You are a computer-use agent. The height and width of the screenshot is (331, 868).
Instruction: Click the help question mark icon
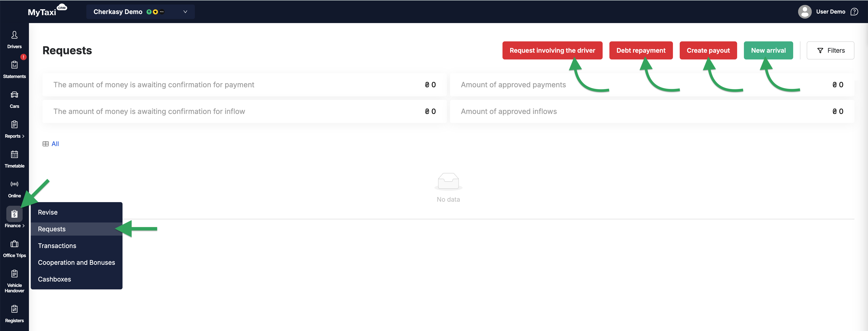click(854, 12)
